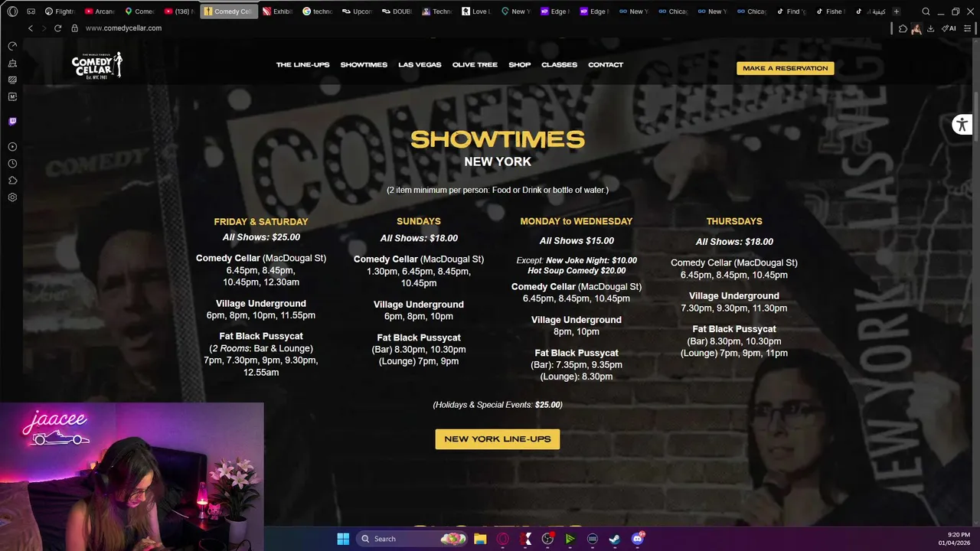Switch to the DOUBLE tab
This screenshot has width=980, height=551.
point(397,11)
